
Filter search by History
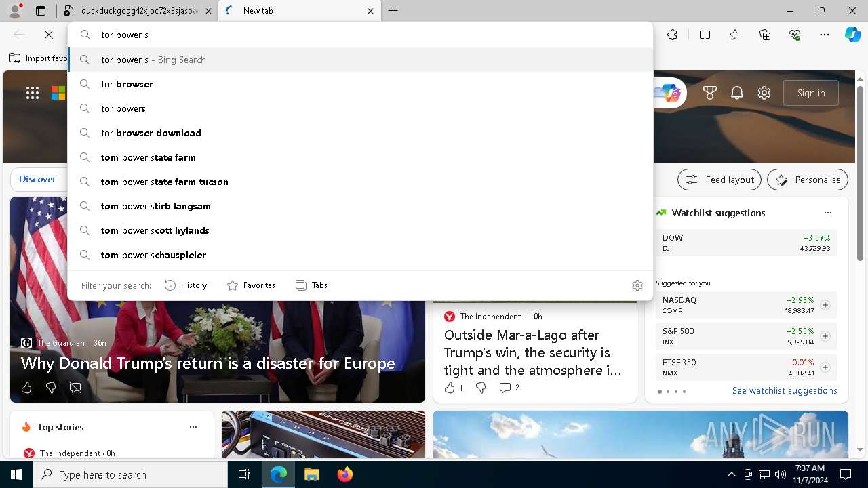click(x=186, y=285)
